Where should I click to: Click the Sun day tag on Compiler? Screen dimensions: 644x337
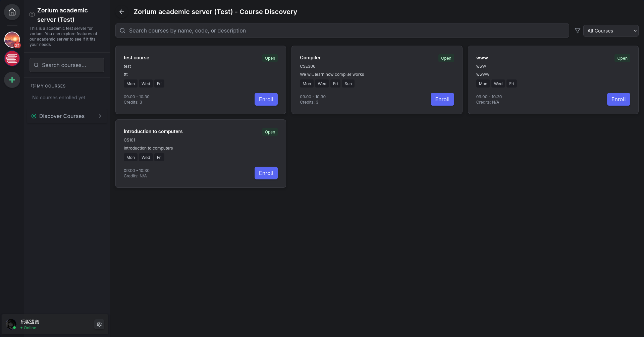point(348,84)
